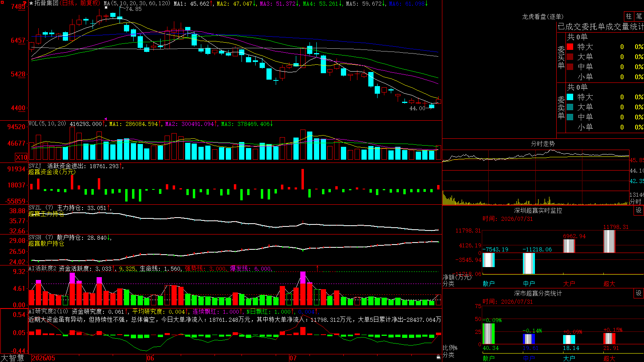Click the 深圳超赢实时监控 panel title

[538, 210]
